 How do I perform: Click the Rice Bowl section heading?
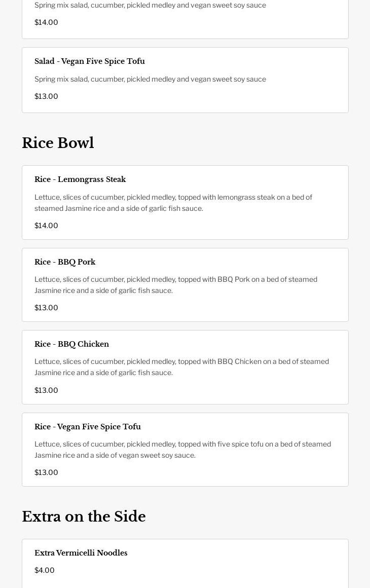pos(58,143)
